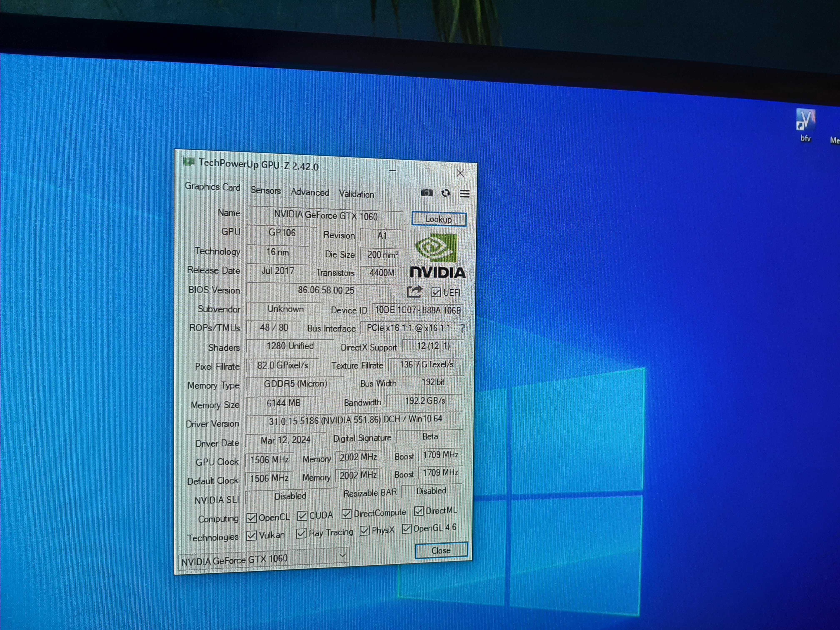Click the Revision field A1

pos(382,235)
